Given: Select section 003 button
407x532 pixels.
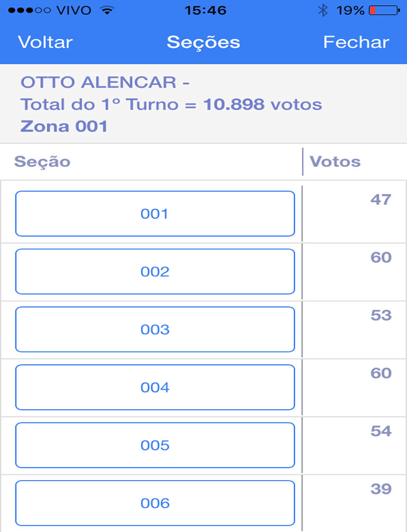Looking at the screenshot, I should 155,330.
